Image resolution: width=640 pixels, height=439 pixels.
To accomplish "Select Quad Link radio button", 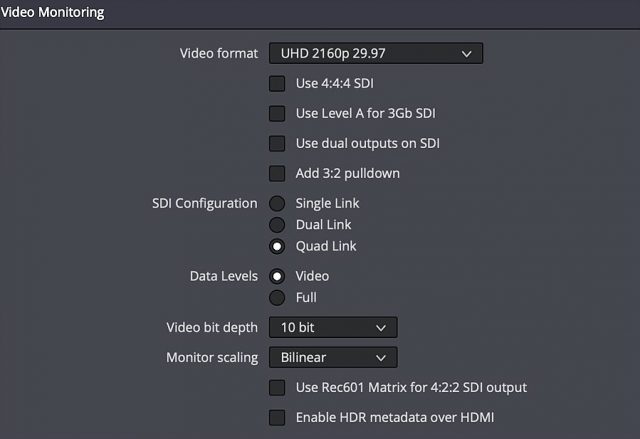I will [x=277, y=246].
